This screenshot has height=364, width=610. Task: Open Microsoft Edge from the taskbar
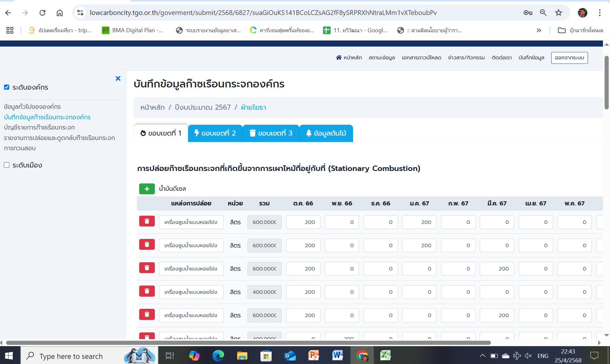[x=218, y=355]
